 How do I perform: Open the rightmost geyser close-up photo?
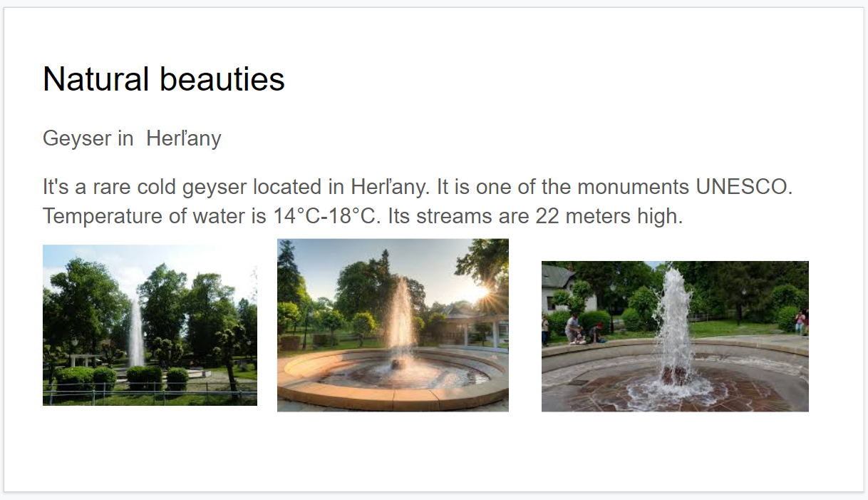(x=675, y=336)
